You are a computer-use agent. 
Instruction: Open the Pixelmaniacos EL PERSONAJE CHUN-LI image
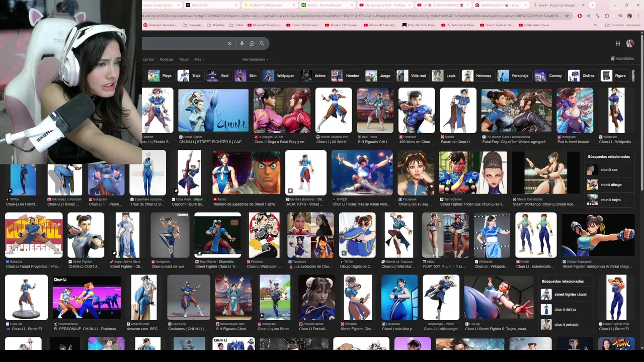pyautogui.click(x=87, y=297)
